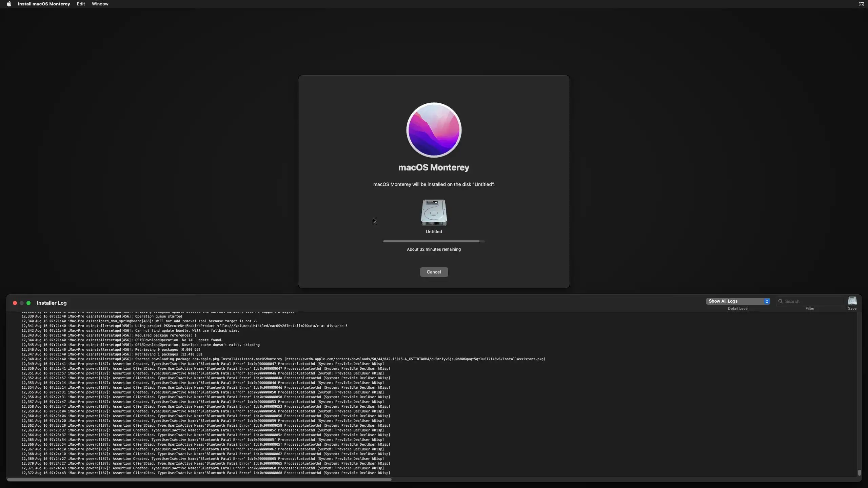Zoom the Installer Log window with green button

tap(28, 303)
